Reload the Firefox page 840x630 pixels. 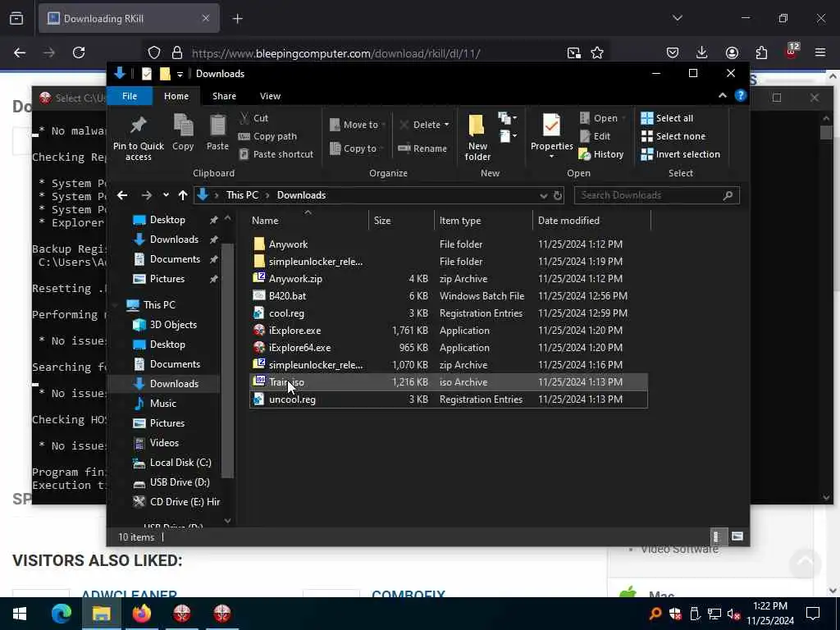point(79,52)
